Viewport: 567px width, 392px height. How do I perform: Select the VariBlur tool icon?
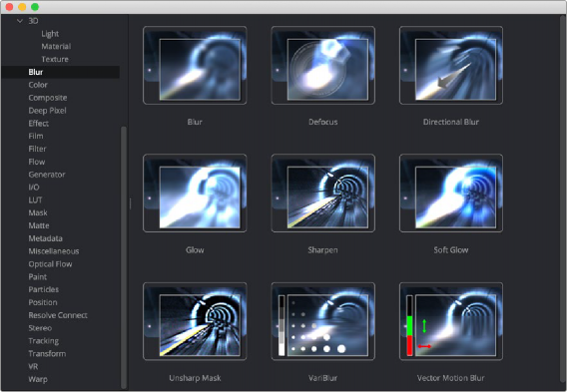[x=322, y=321]
